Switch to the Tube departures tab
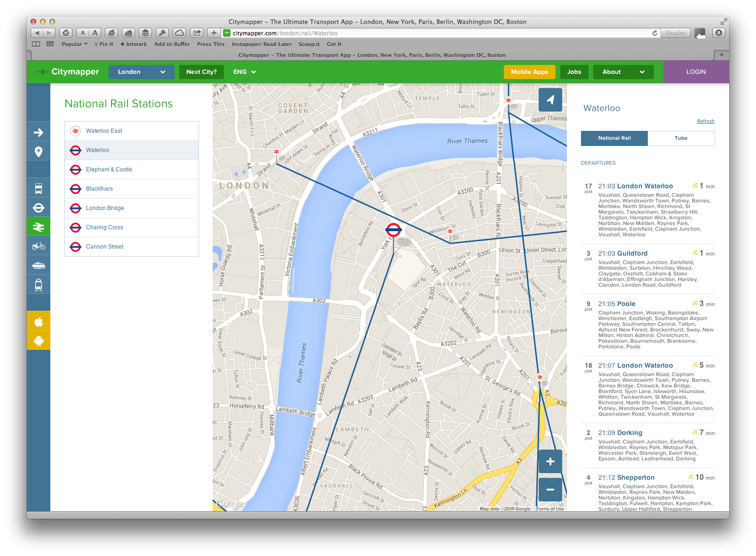Viewport: 756px width, 556px height. [681, 138]
